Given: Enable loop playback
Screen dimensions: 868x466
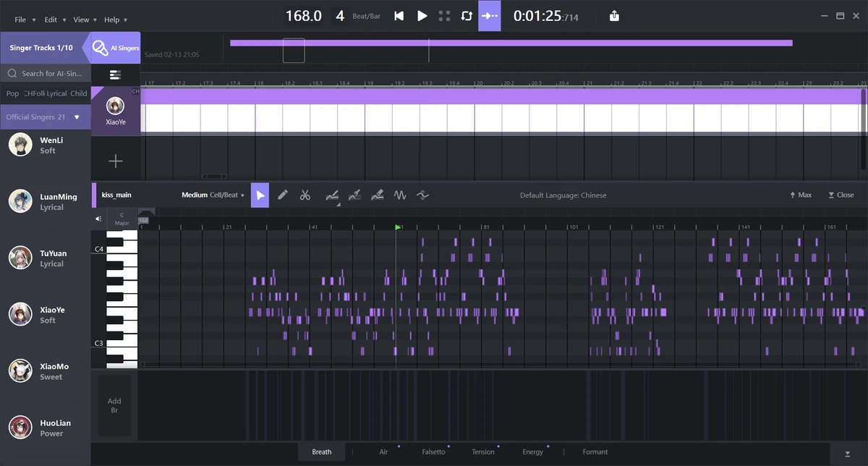Looking at the screenshot, I should pyautogui.click(x=467, y=15).
